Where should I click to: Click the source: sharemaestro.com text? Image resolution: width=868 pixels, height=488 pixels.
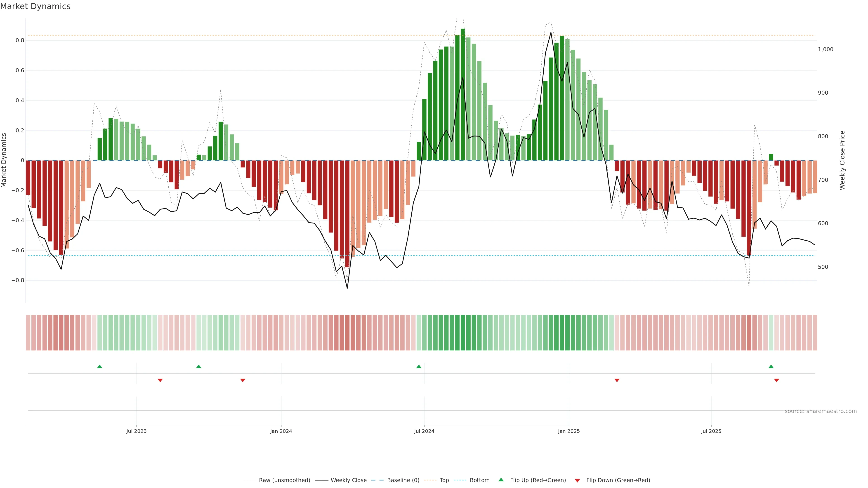pos(821,411)
